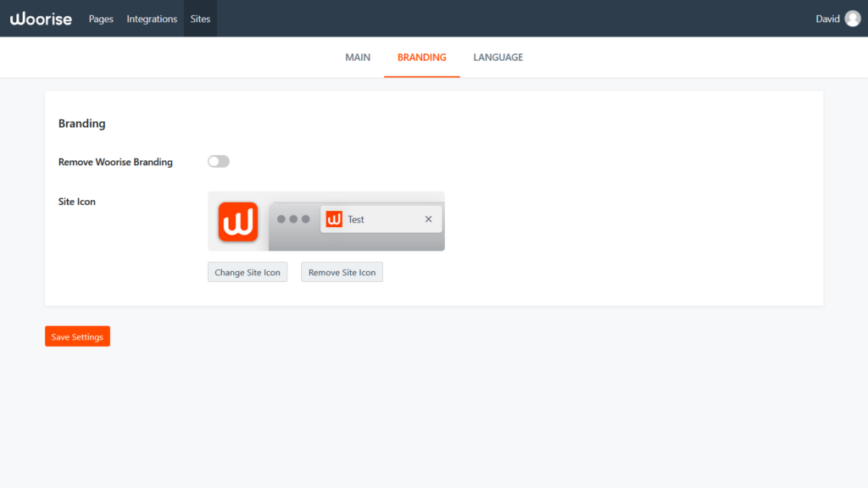Open the Integrations menu
This screenshot has width=868, height=488.
pos(152,18)
